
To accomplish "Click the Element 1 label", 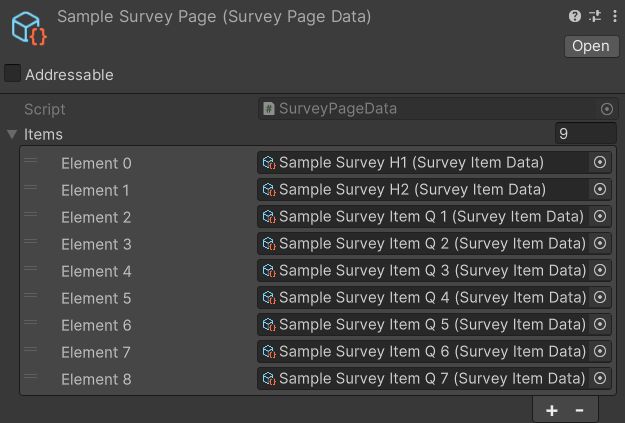I will coord(95,191).
